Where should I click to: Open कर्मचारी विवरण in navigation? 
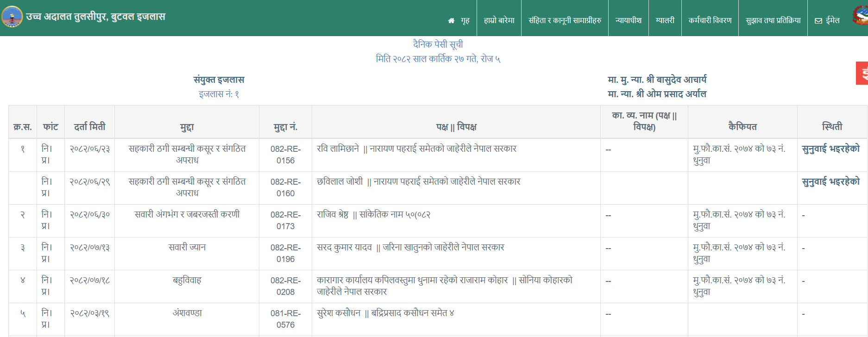point(710,20)
